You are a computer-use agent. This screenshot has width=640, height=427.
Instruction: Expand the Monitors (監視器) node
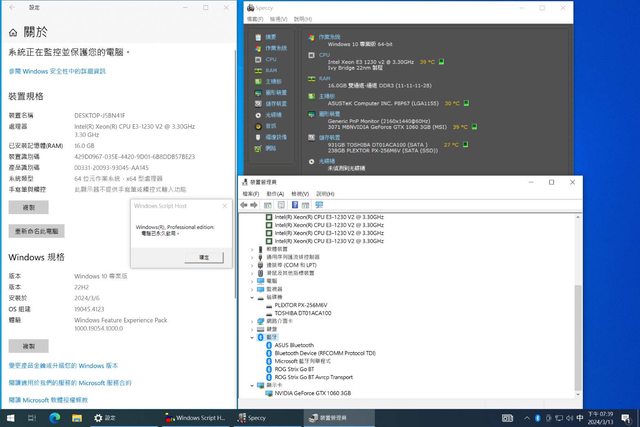coord(252,289)
